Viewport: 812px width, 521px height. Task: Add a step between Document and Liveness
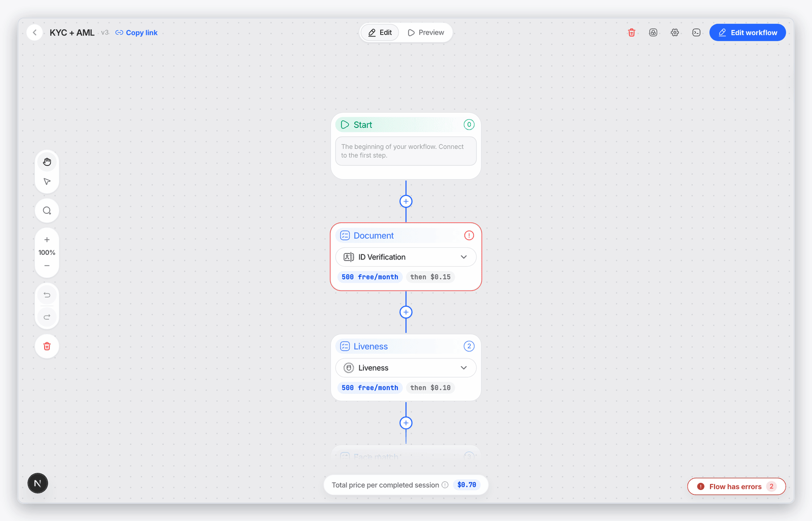(x=406, y=312)
